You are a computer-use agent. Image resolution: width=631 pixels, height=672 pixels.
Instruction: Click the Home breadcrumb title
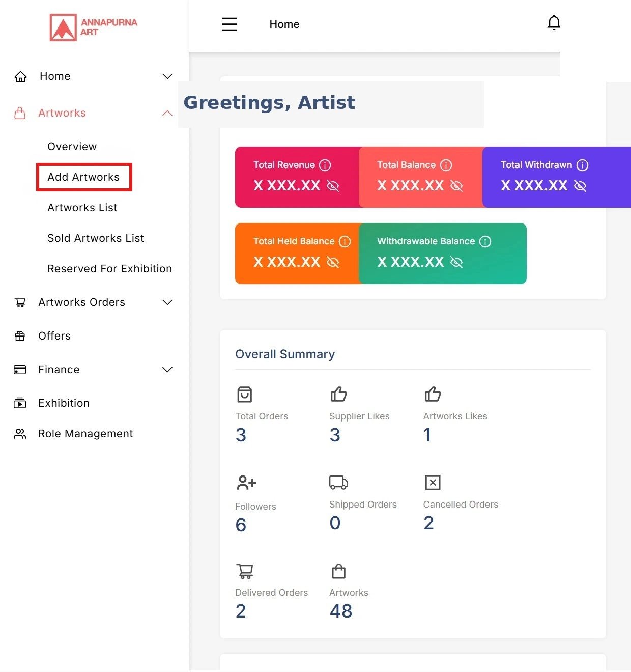(x=284, y=24)
